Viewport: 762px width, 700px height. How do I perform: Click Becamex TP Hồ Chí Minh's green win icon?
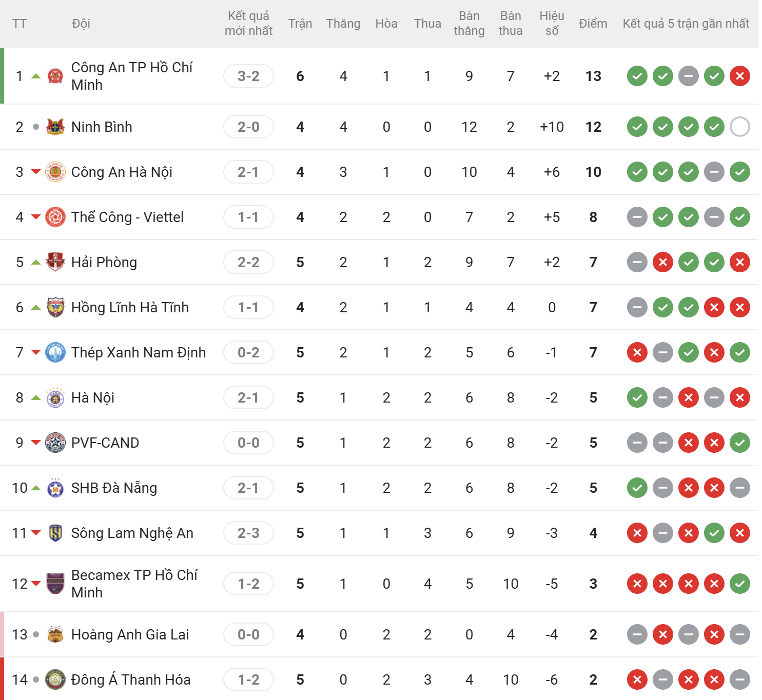pyautogui.click(x=740, y=584)
